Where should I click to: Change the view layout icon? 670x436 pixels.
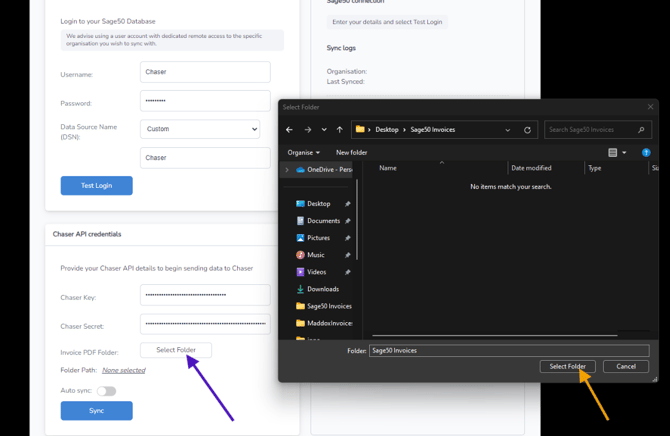tap(613, 153)
